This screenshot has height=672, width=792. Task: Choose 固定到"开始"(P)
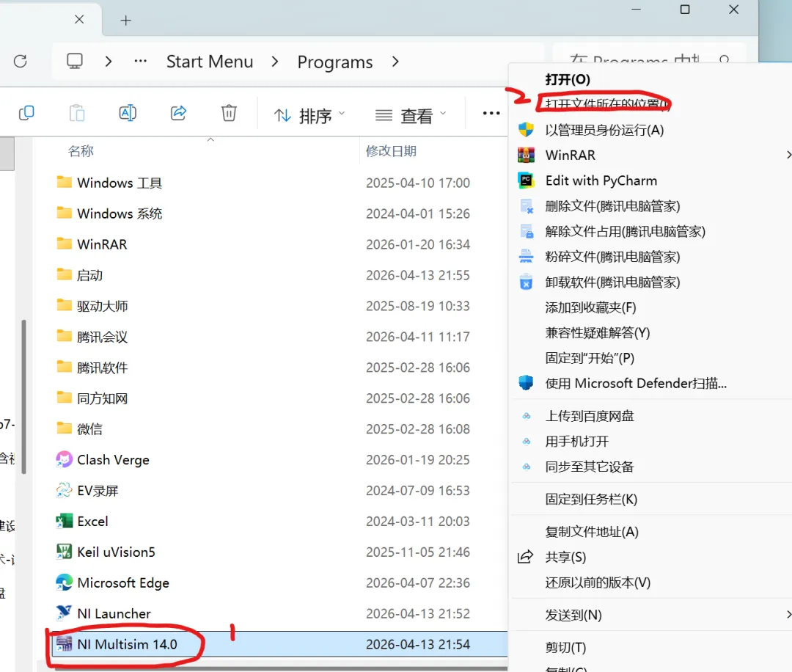(x=590, y=358)
